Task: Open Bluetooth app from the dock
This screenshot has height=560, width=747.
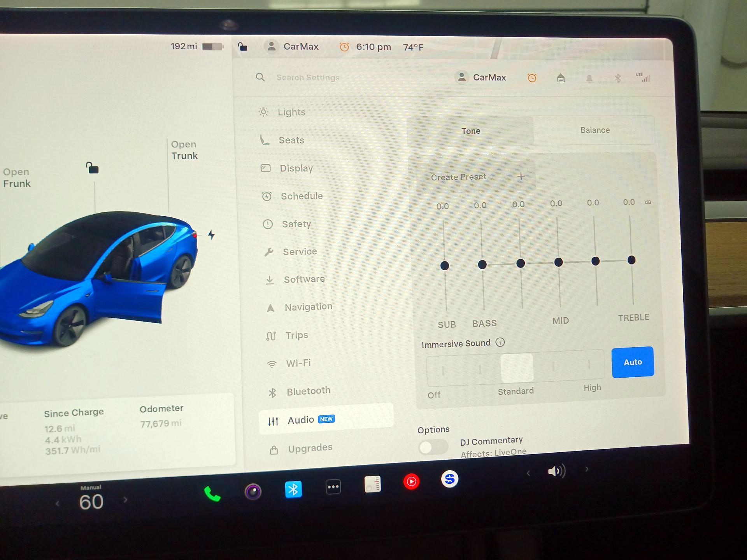Action: (293, 489)
